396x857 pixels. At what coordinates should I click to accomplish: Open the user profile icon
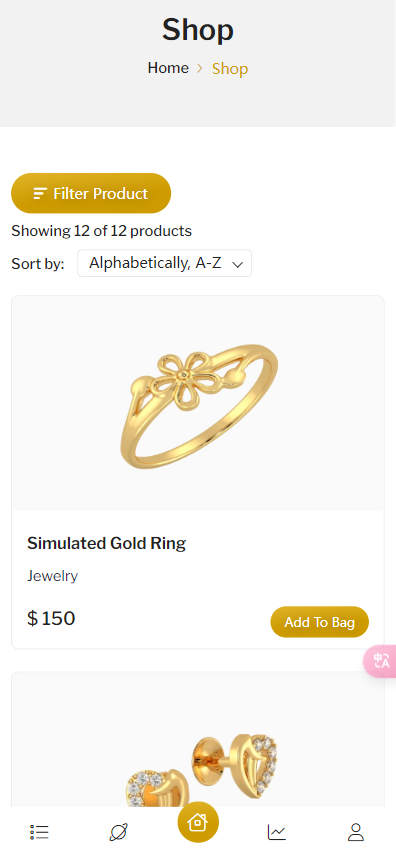(x=356, y=832)
